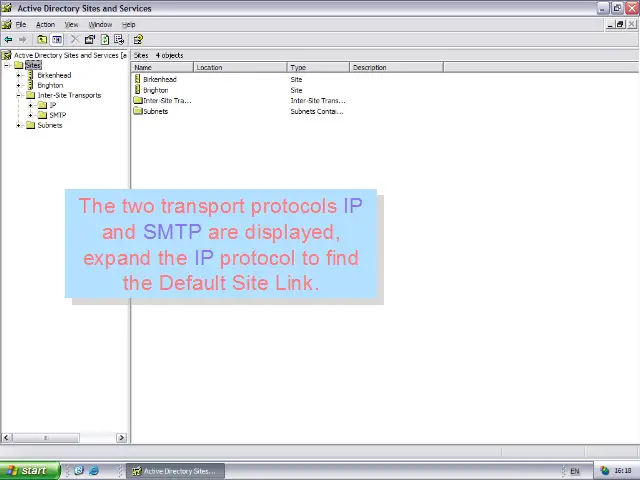Click the Delete X toolbar icon
Viewport: 640px width, 480px height.
point(75,40)
